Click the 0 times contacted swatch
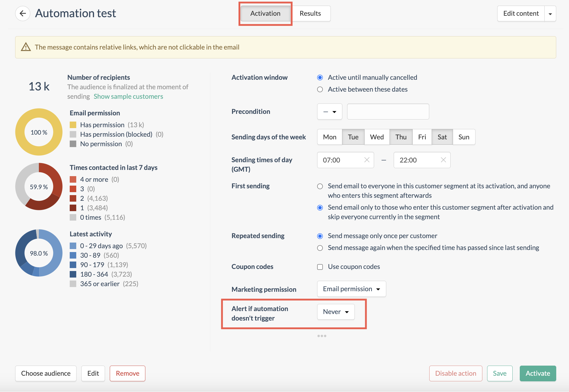 (x=73, y=217)
